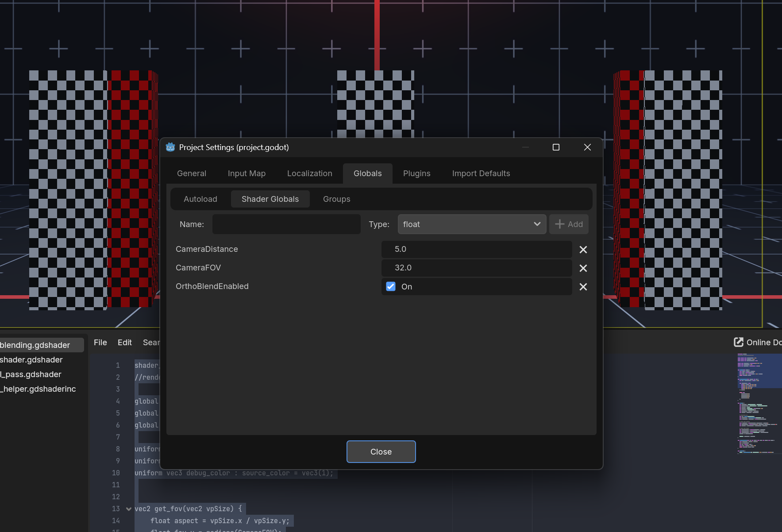Click the plus Add button
Image resolution: width=782 pixels, height=532 pixels.
click(569, 224)
